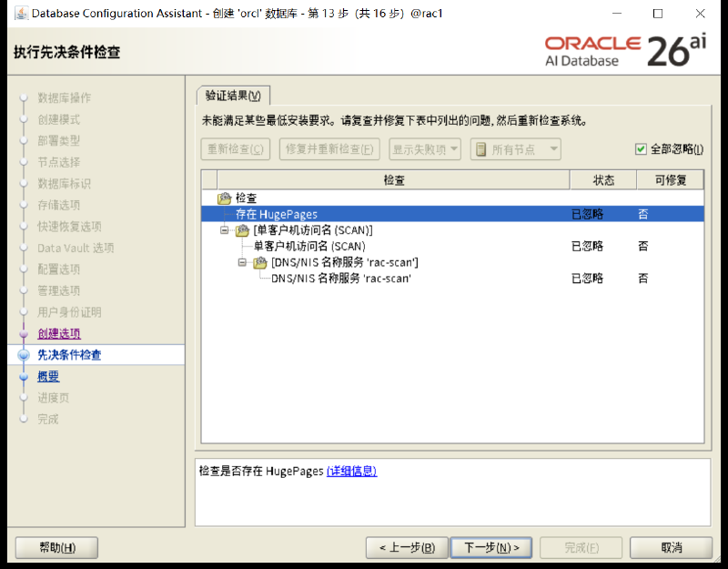Screen dimensions: 728x569
Task: Click the 进度页 step in sidebar
Action: click(54, 398)
